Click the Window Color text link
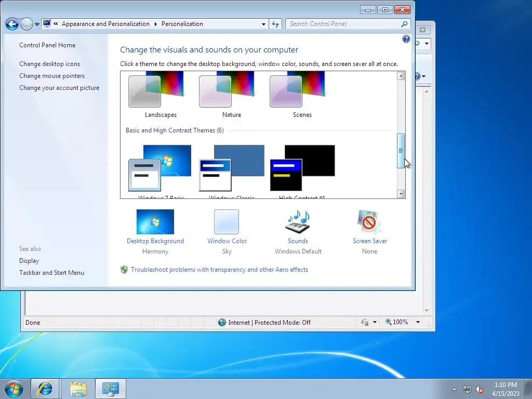This screenshot has height=399, width=532. tap(227, 241)
